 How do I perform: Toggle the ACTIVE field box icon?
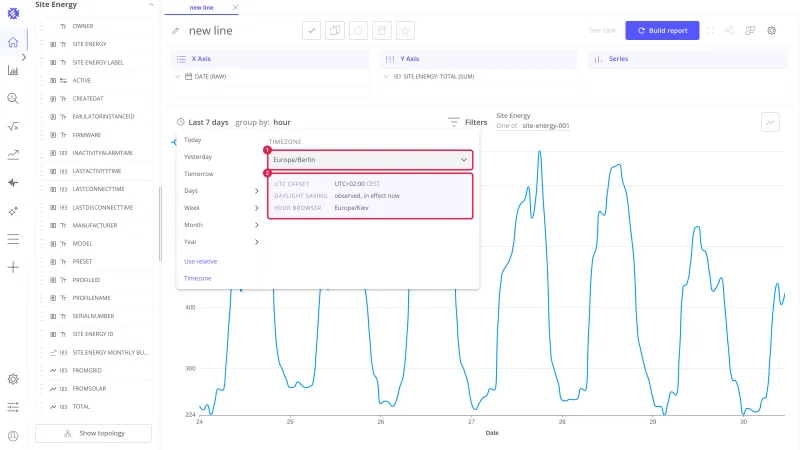tap(53, 81)
